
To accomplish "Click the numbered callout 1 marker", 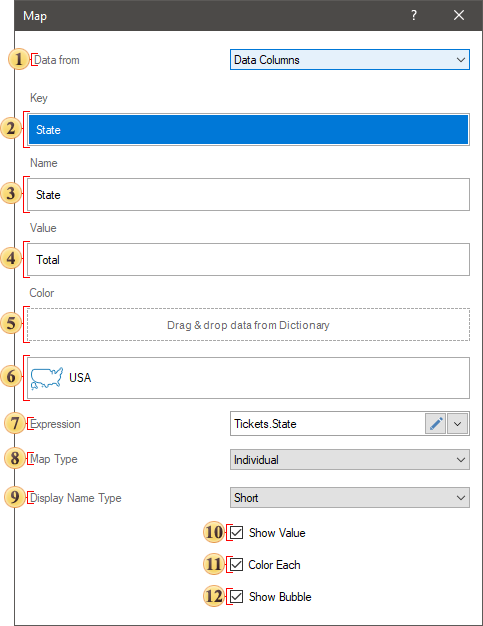I will 18,59.
